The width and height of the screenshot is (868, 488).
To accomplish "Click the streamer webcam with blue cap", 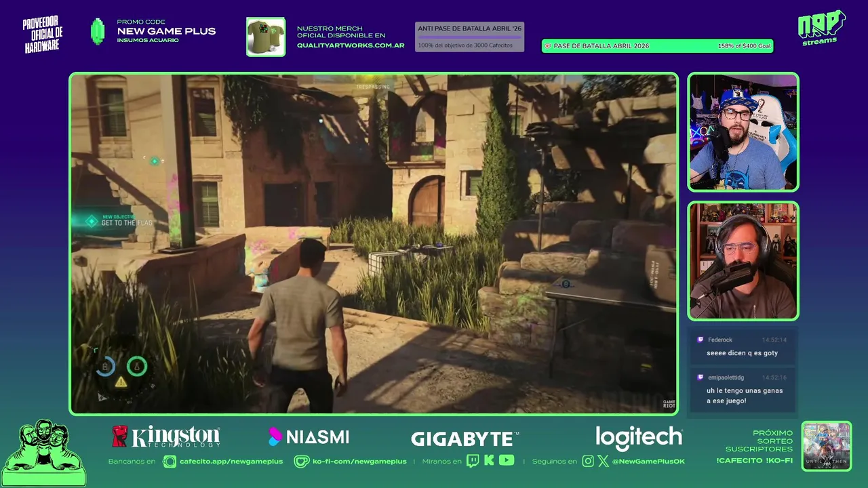I will click(x=743, y=132).
